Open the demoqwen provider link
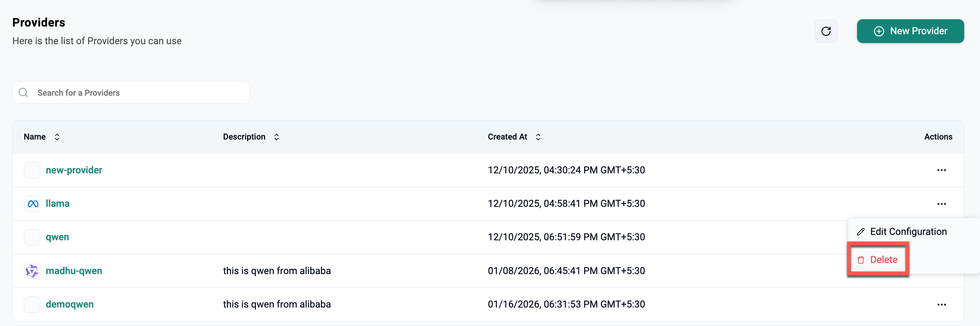 pos(70,304)
